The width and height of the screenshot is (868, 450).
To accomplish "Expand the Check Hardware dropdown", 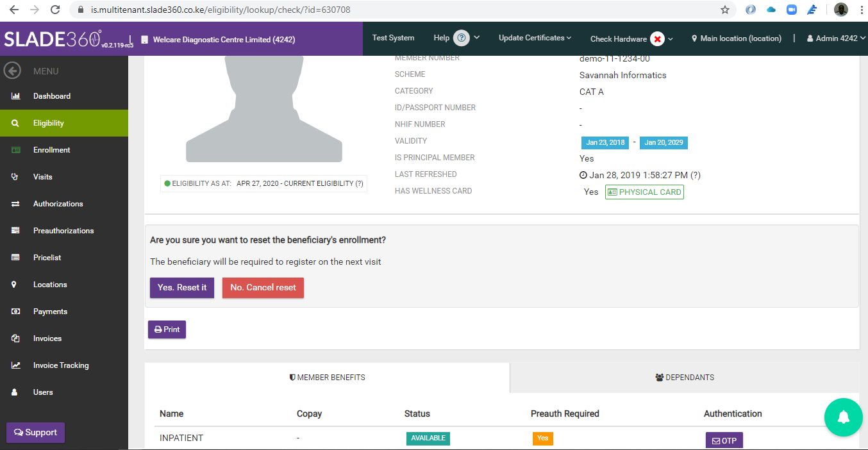I will 631,38.
